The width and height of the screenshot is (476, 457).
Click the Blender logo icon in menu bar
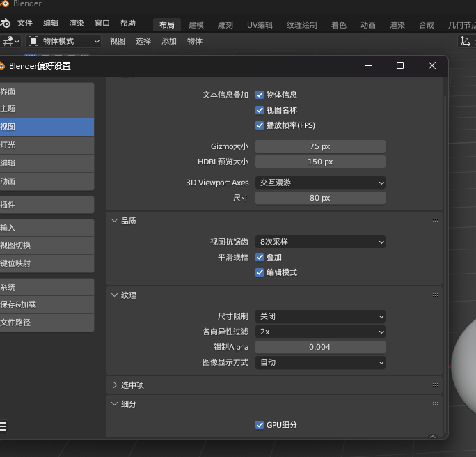[x=5, y=23]
